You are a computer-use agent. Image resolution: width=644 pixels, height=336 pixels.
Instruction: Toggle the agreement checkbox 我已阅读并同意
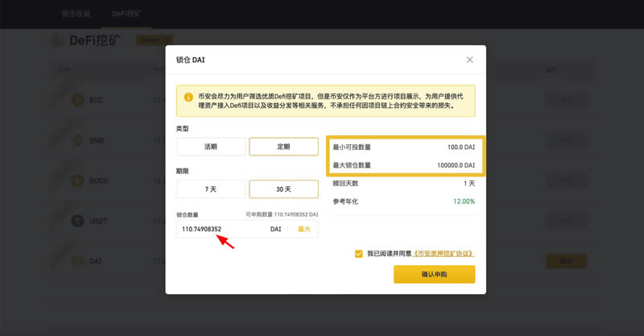[x=359, y=254]
